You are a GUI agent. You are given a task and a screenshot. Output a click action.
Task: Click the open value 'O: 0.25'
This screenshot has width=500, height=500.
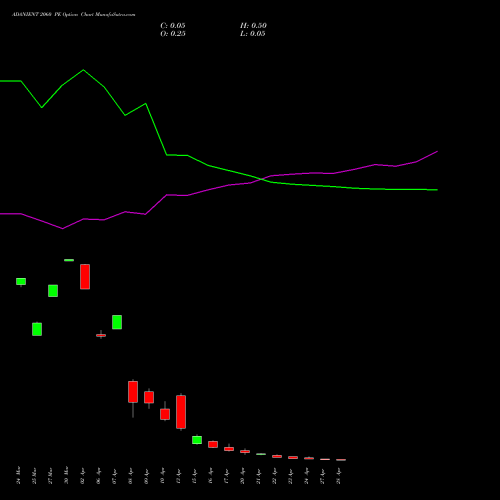pos(173,34)
